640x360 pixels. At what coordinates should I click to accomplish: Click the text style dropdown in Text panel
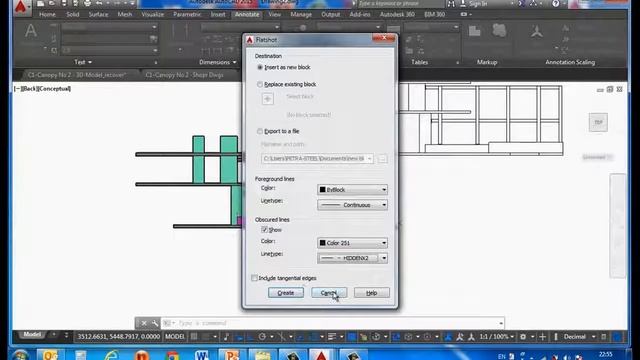pos(109,27)
